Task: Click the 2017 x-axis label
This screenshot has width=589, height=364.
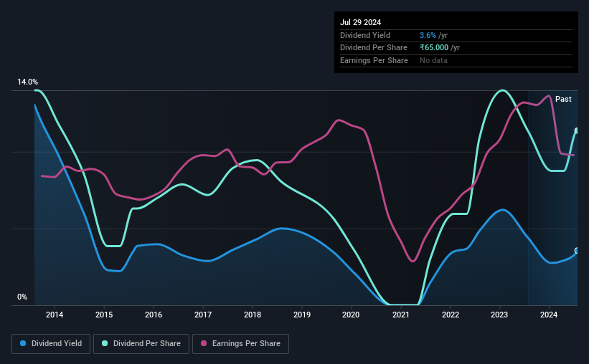Action: [x=203, y=315]
